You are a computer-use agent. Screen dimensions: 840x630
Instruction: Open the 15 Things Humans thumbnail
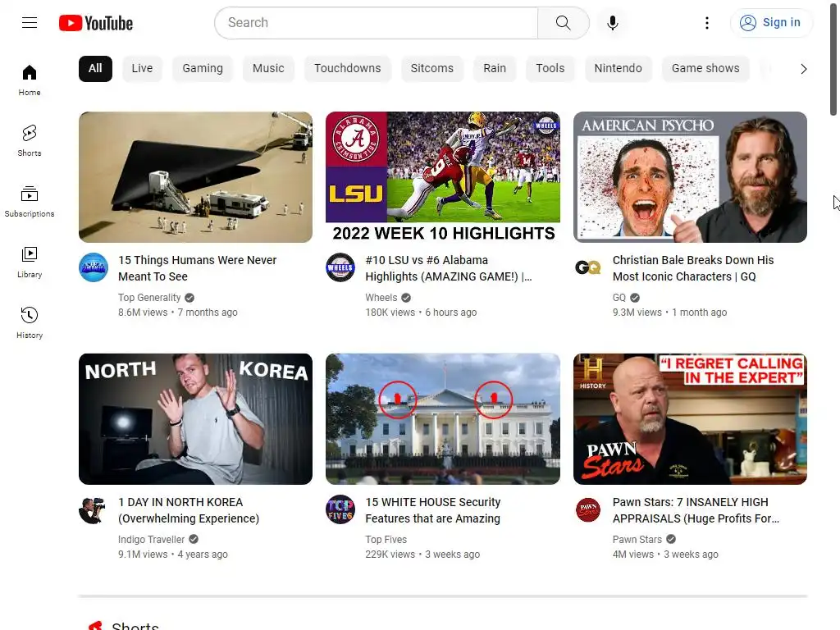[195, 177]
